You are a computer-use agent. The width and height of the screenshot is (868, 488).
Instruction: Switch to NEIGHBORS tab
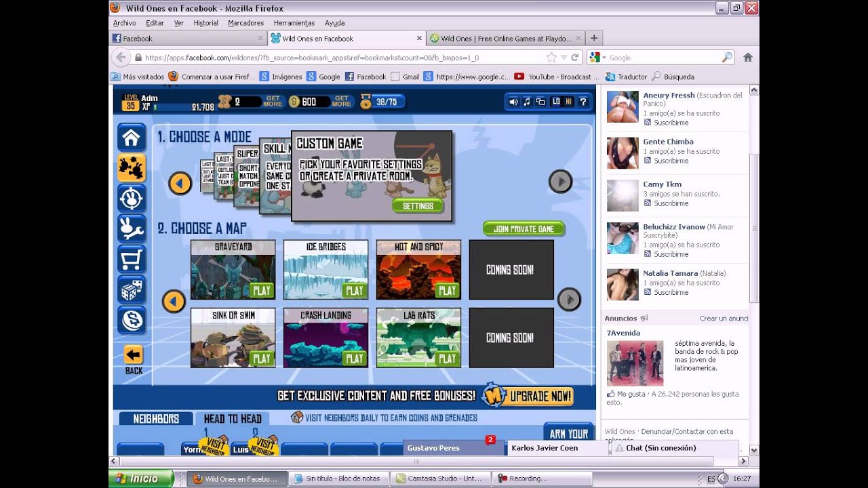[156, 419]
